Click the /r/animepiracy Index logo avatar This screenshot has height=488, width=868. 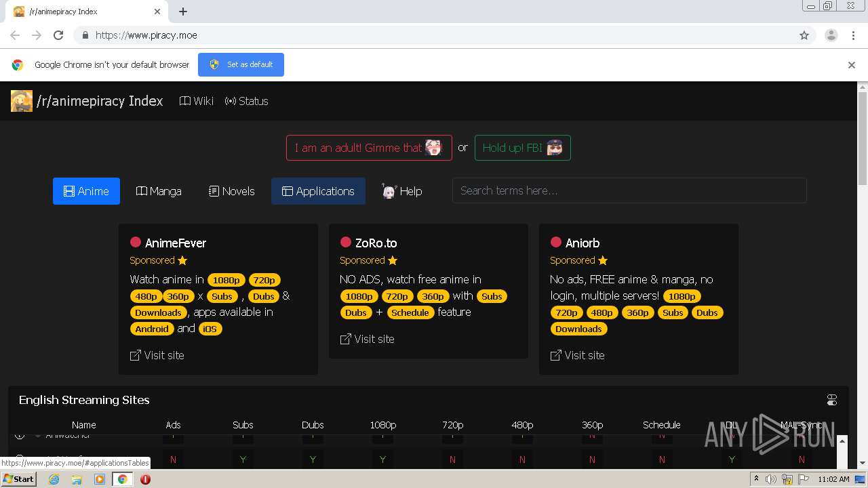pos(22,101)
